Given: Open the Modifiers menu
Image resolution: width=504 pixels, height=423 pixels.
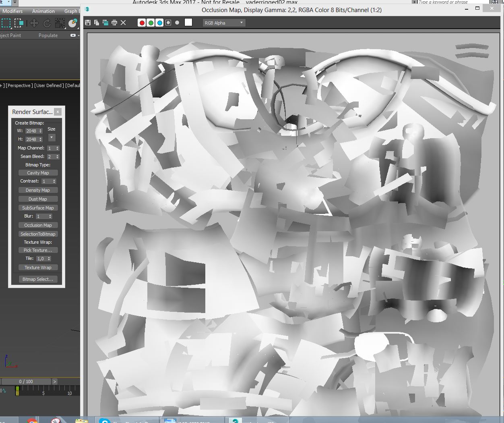Looking at the screenshot, I should pos(12,11).
